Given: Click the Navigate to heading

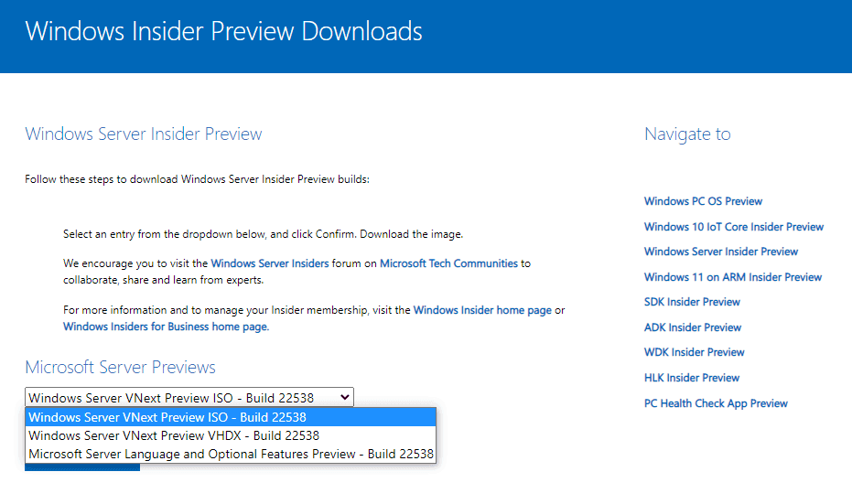Looking at the screenshot, I should [687, 134].
